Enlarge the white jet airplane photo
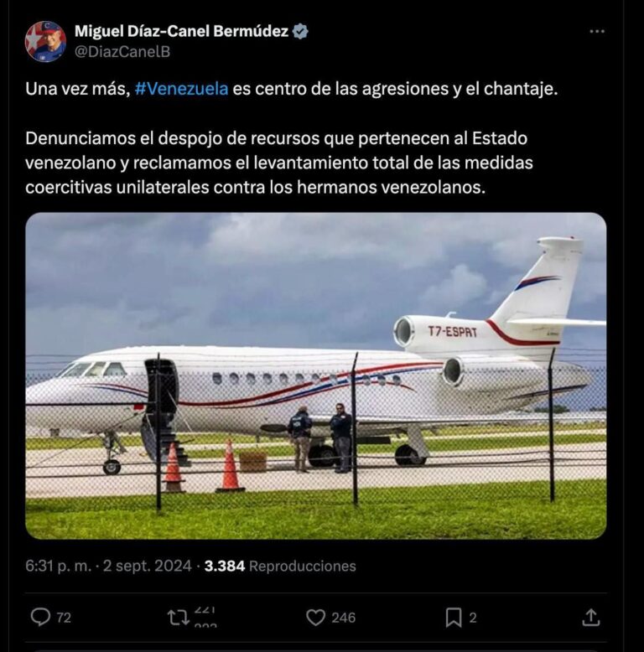Screen dimensions: 644x652 pyautogui.click(x=315, y=375)
